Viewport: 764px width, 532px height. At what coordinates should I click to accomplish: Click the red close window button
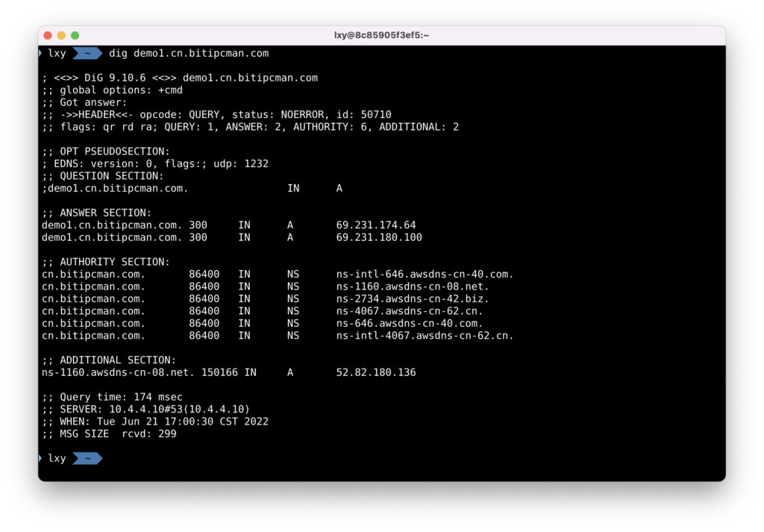[x=48, y=35]
